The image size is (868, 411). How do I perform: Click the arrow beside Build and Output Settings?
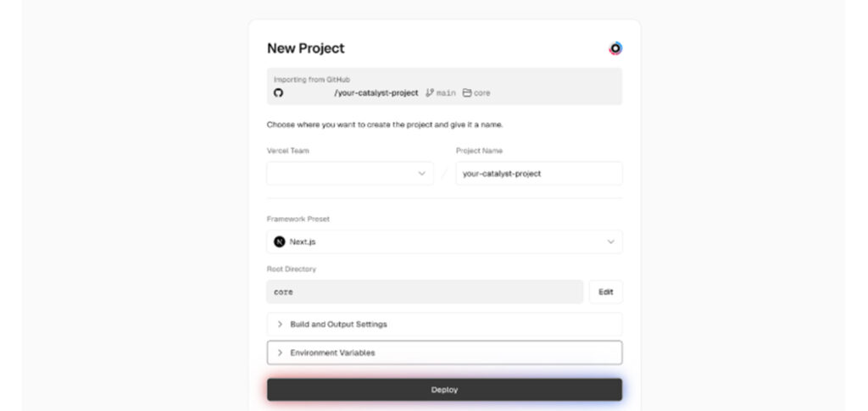280,325
